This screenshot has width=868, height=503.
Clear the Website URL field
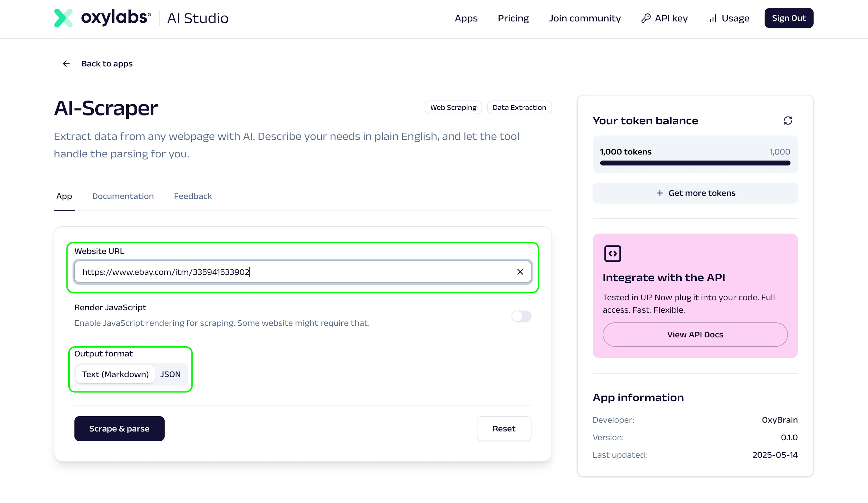(x=520, y=272)
